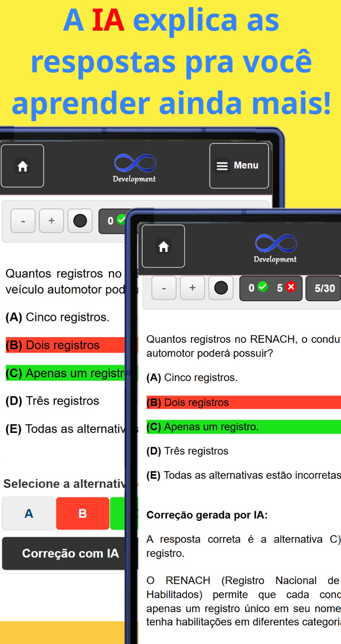This screenshot has width=341, height=644.
Task: Select the red answer button B
Action: [x=83, y=514]
